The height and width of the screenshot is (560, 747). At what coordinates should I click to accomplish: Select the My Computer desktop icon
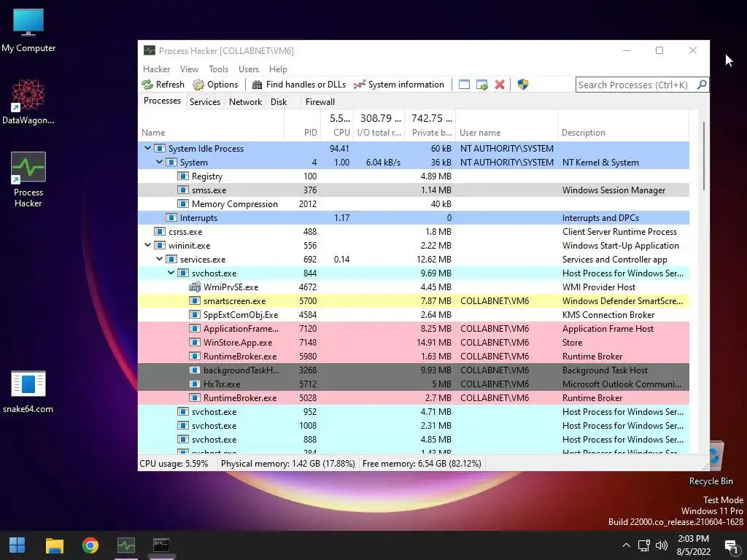coord(28,31)
